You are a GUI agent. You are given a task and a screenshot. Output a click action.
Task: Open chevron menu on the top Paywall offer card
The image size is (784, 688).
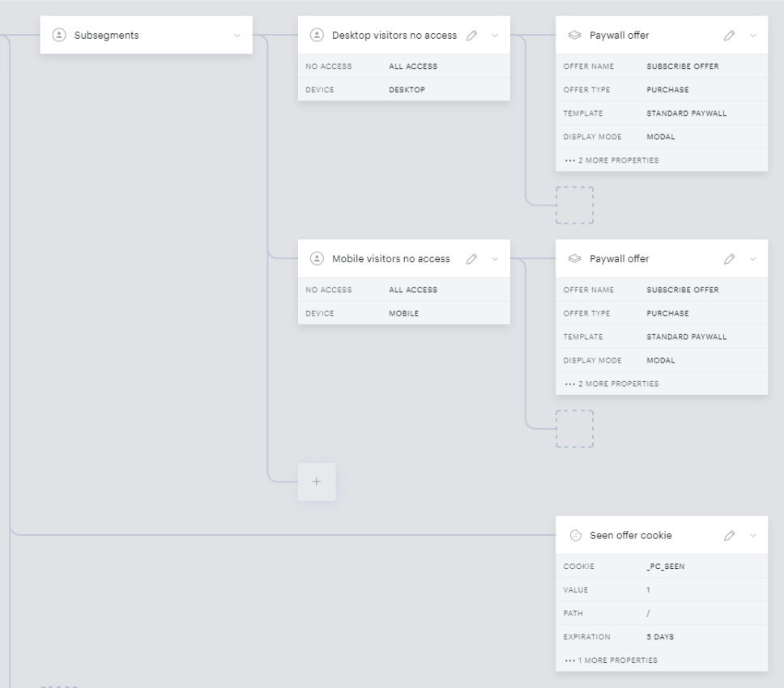click(x=753, y=36)
